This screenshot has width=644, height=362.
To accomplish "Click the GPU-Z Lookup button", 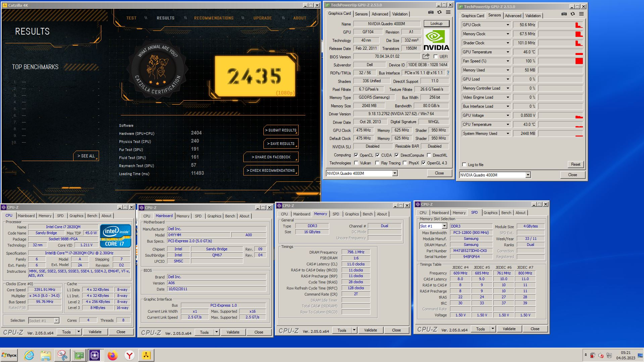I will 436,23.
